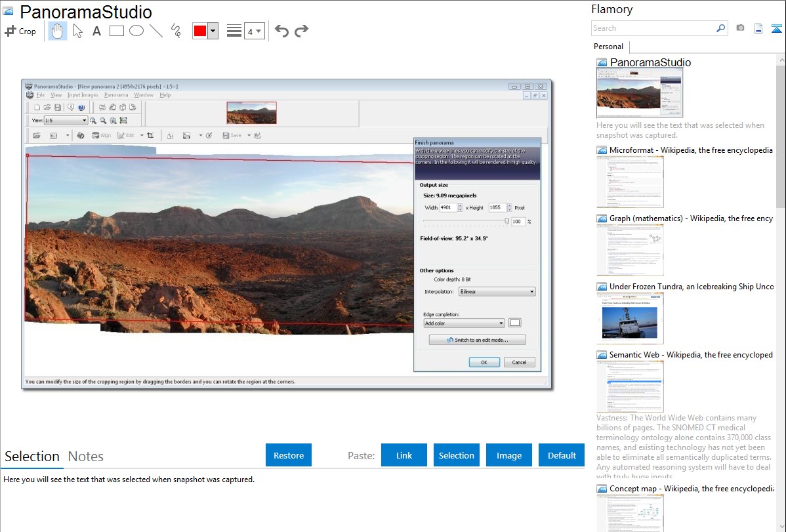Screen dimensions: 786x532
Task: Open the color picker dropdown arrow
Action: click(x=213, y=31)
